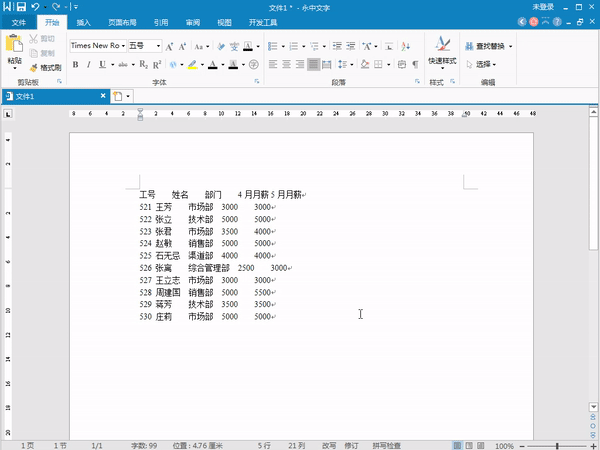Click the Format Painter (格式刷) brush
This screenshot has width=600, height=450.
(x=46, y=68)
